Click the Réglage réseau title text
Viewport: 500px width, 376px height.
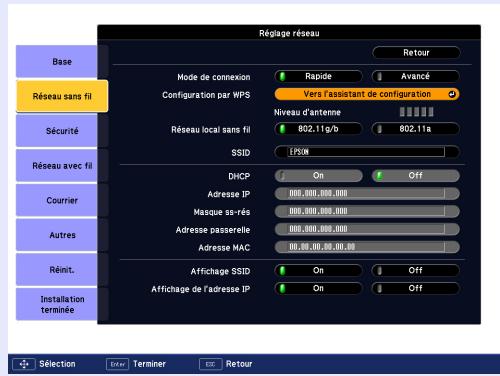289,33
